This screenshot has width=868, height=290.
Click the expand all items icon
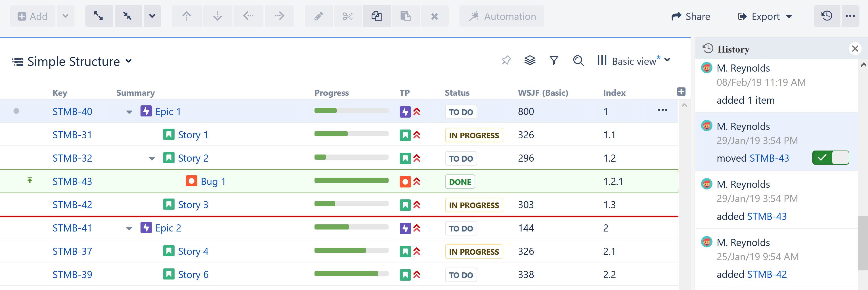coord(99,16)
